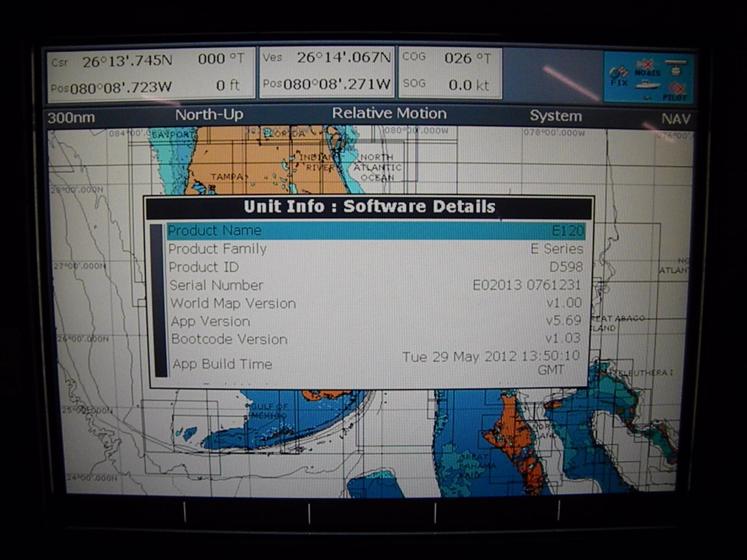747x560 pixels.
Task: Toggle the Relative Motion mode
Action: point(389,114)
